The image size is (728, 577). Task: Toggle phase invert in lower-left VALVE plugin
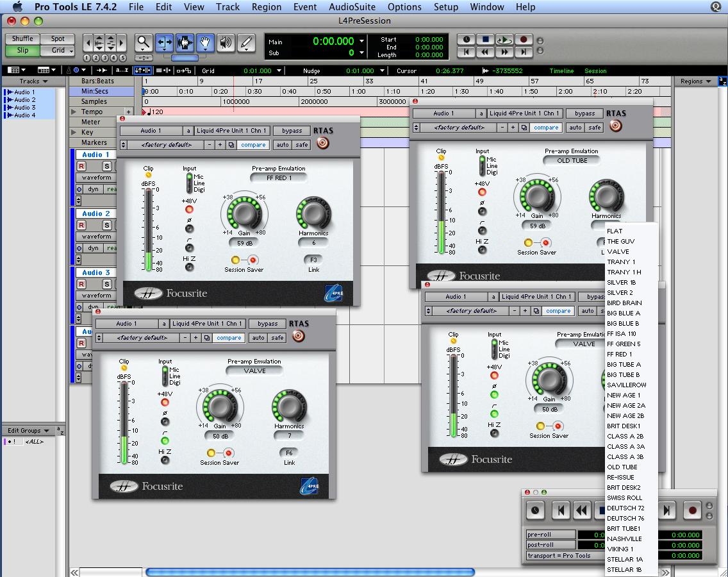click(165, 421)
